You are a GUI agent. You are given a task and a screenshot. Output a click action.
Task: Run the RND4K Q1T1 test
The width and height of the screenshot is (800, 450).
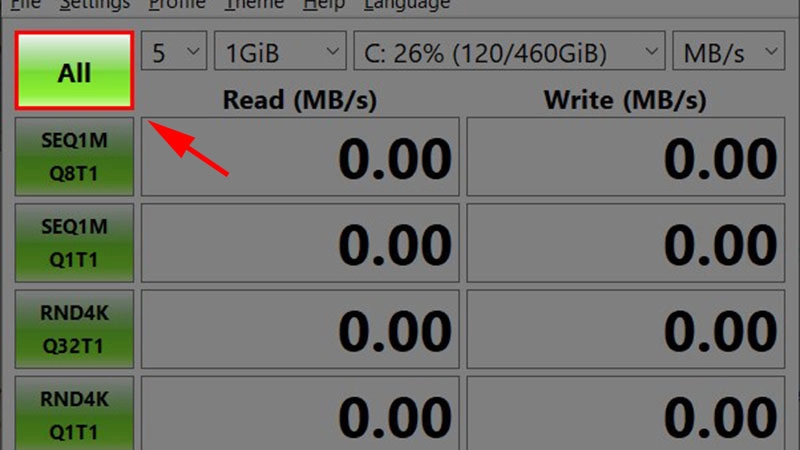tap(74, 413)
